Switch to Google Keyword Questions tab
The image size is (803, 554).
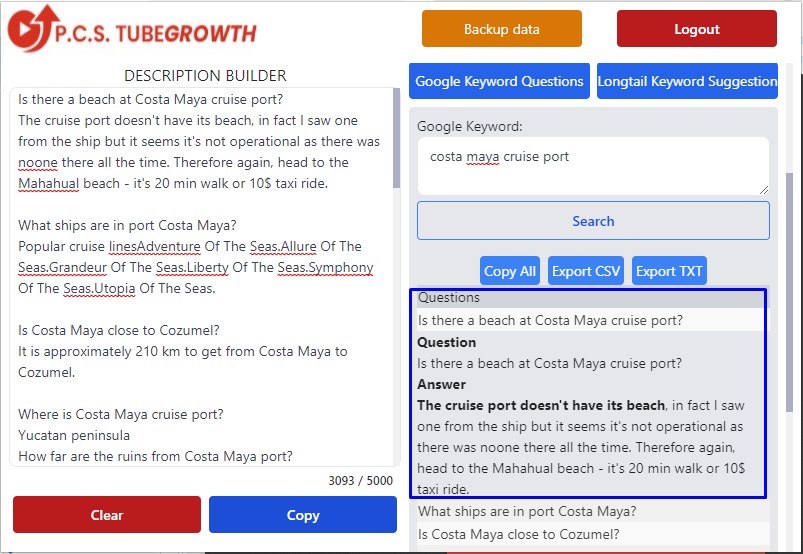point(499,81)
